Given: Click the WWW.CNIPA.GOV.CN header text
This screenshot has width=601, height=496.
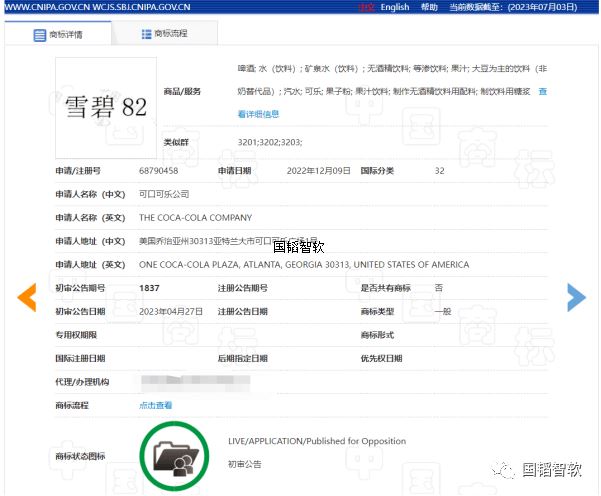Looking at the screenshot, I should tap(48, 7).
